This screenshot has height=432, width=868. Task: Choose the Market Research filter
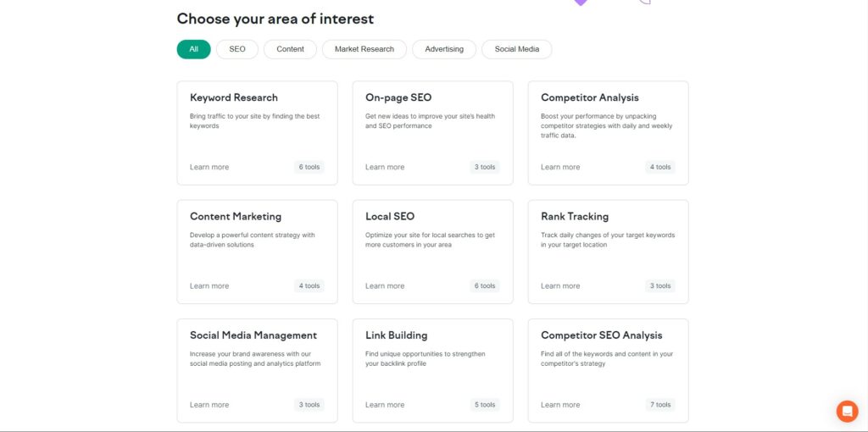364,49
